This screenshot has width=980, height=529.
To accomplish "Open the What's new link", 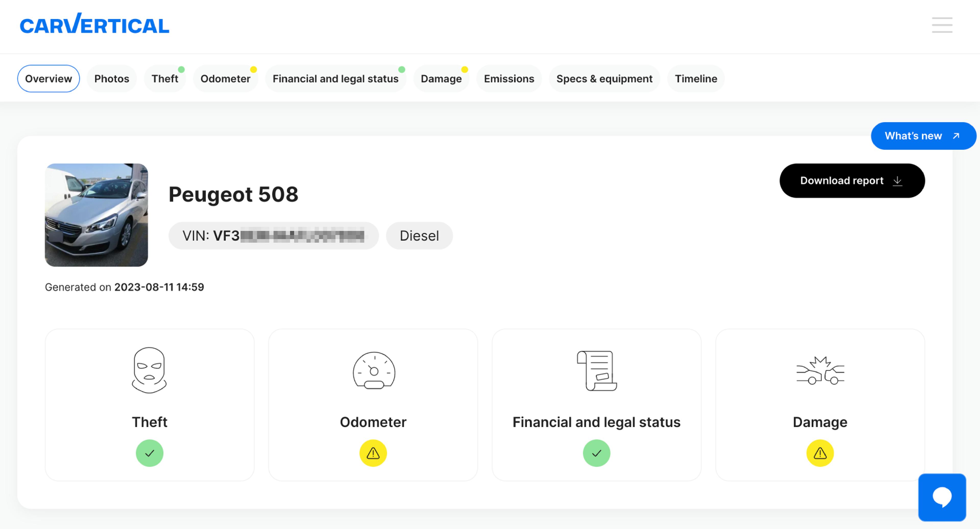I will tap(923, 136).
